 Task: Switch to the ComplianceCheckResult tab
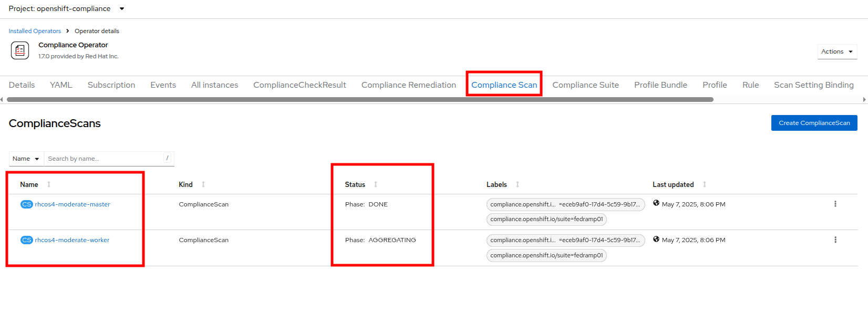point(299,85)
